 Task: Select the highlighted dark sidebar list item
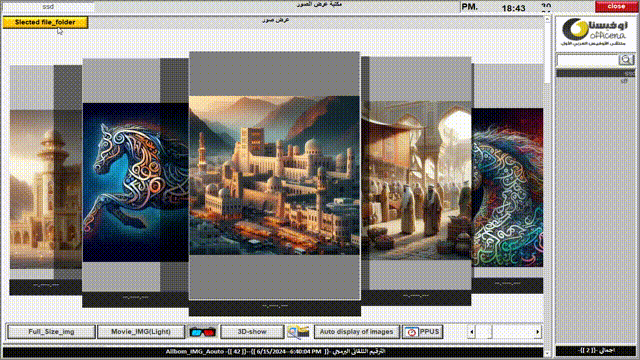click(x=596, y=73)
